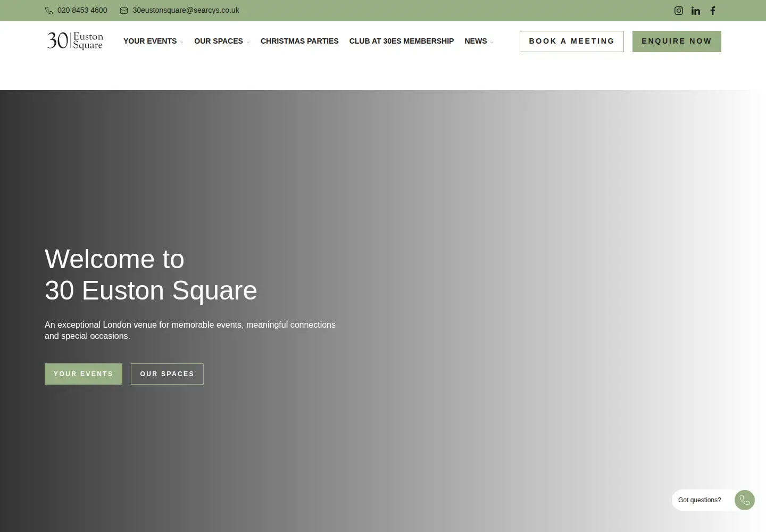Click the Welcome to 30 Euston Square heading
This screenshot has width=766, height=532.
click(151, 275)
